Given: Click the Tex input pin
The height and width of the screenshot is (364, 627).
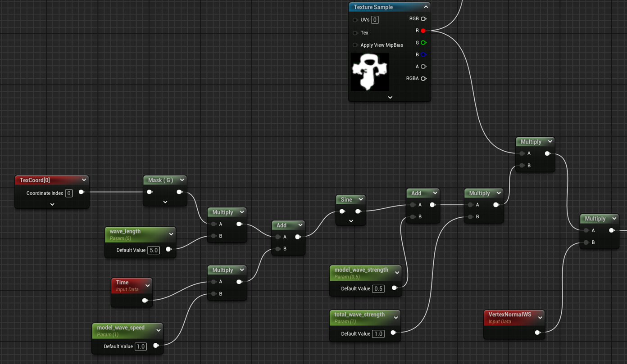Looking at the screenshot, I should (x=355, y=33).
